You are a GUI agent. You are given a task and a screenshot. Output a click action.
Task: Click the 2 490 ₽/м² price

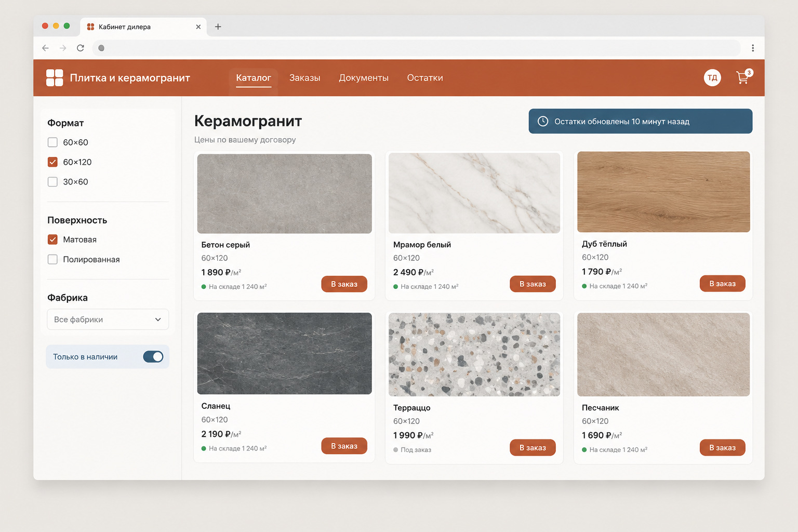pyautogui.click(x=414, y=272)
